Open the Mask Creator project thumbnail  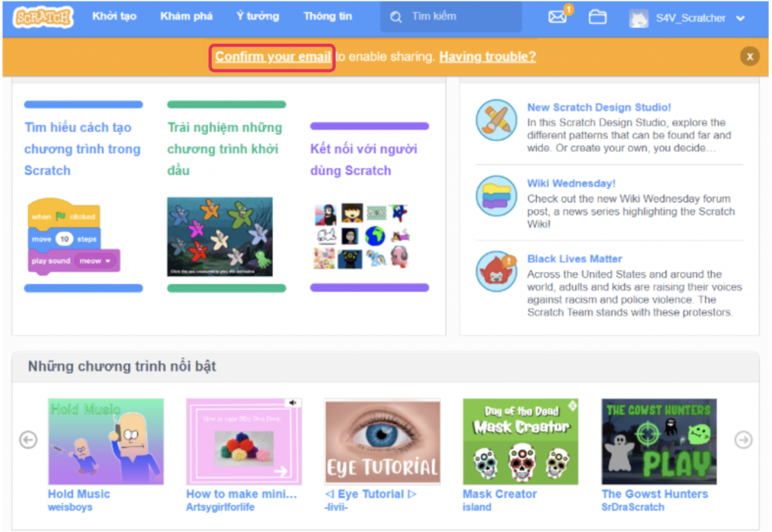[x=521, y=442]
